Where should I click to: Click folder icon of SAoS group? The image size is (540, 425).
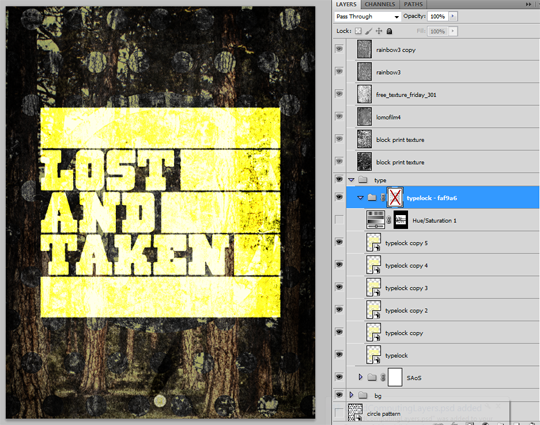pos(372,377)
